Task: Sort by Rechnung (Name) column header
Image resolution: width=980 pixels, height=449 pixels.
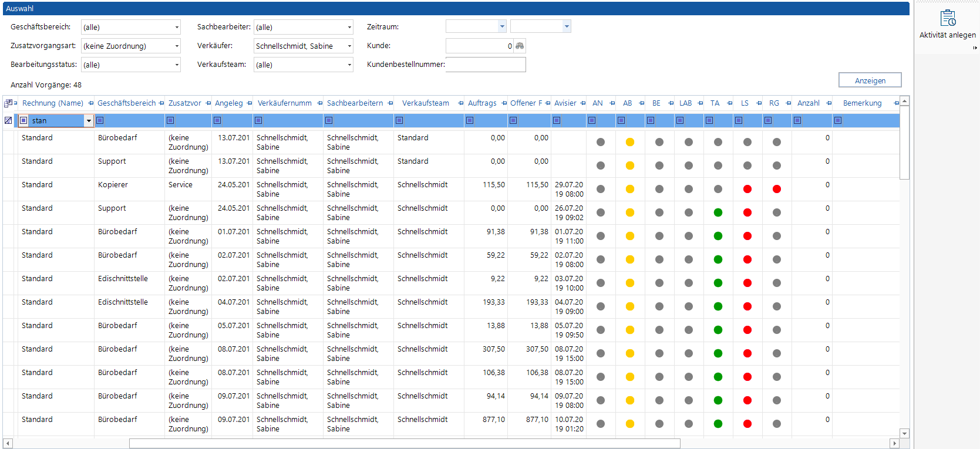Action: (x=53, y=103)
